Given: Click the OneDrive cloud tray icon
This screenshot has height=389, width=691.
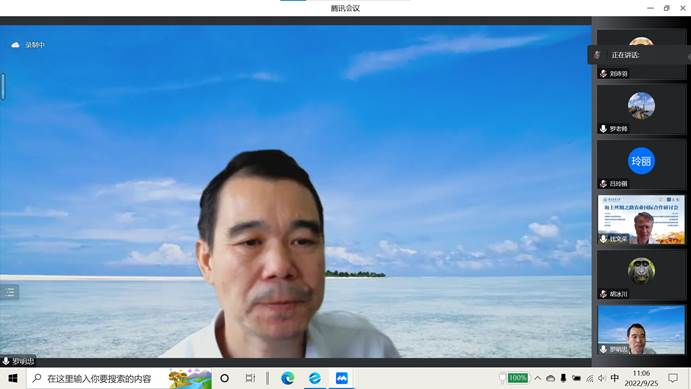Looking at the screenshot, I should tap(550, 378).
